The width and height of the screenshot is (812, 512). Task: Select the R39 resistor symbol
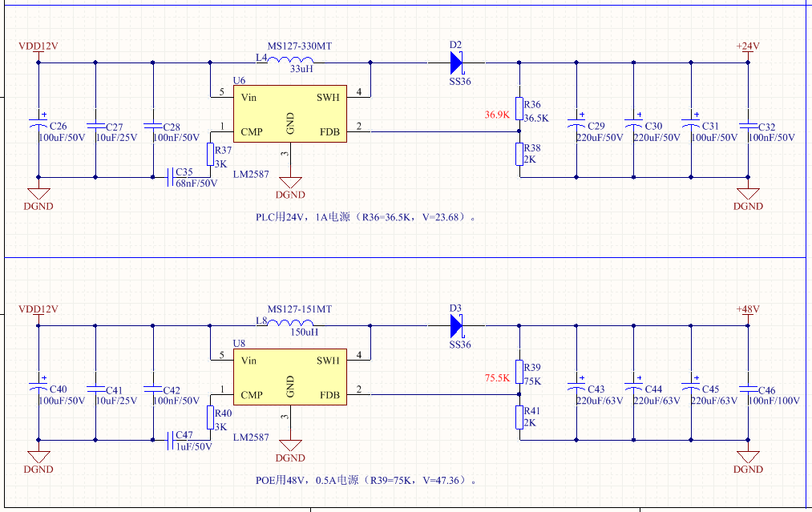point(519,372)
